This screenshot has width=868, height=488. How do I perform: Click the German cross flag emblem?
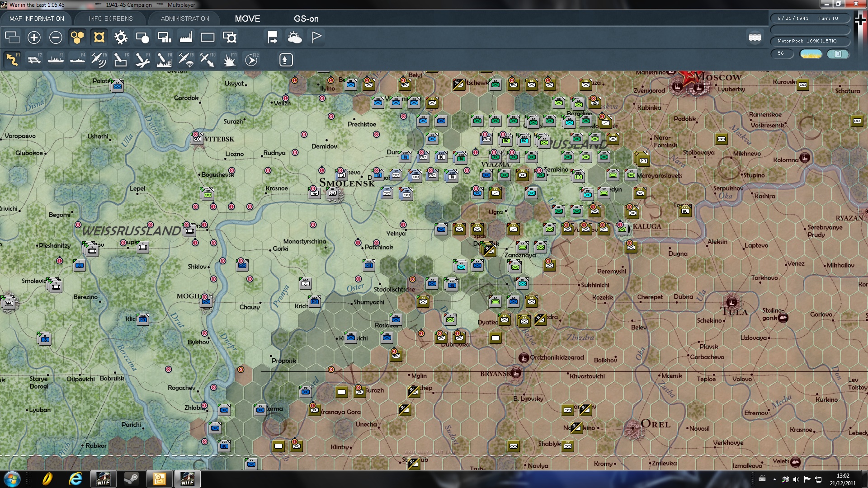860,20
